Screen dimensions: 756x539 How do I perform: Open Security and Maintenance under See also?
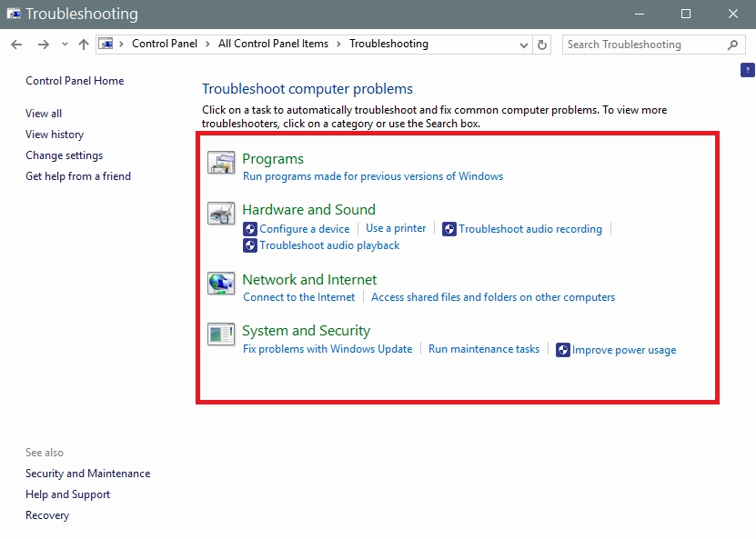(x=87, y=474)
